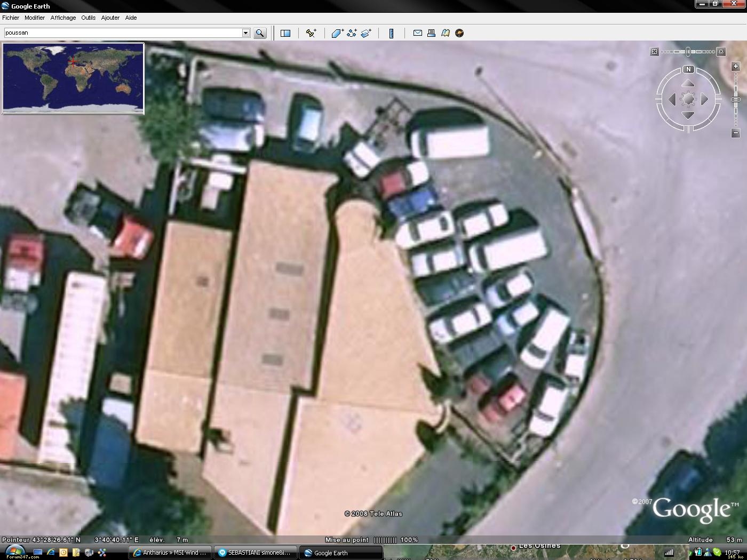Viewport: 747px width, 560px height.
Task: Click the search field containing poussan
Action: click(123, 33)
